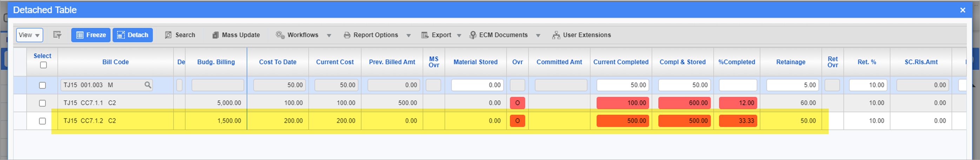Click the MS Ovr checkbox in first row

pyautogui.click(x=433, y=85)
